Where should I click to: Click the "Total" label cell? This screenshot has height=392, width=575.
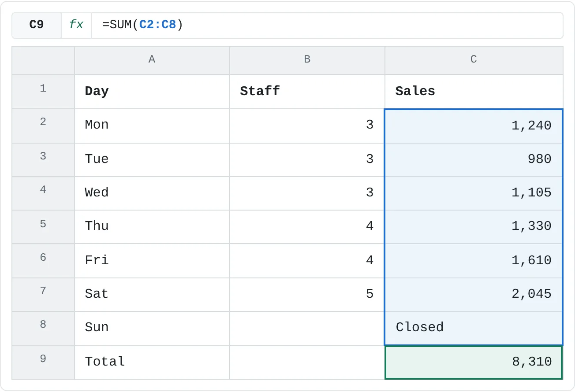[x=152, y=362]
